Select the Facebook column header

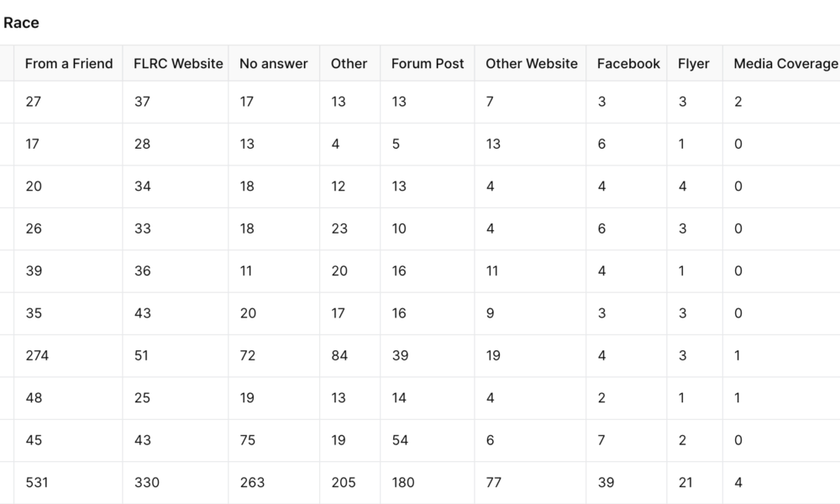point(628,64)
